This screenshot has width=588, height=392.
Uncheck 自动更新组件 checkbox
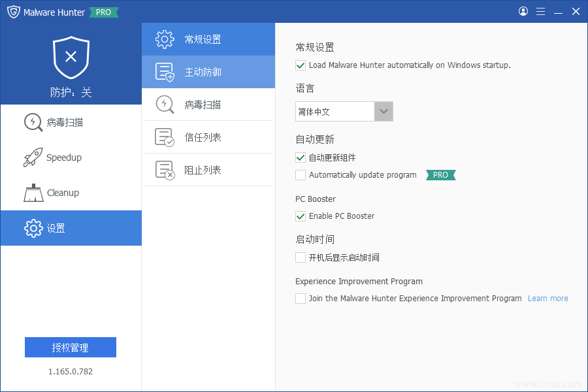pos(301,157)
